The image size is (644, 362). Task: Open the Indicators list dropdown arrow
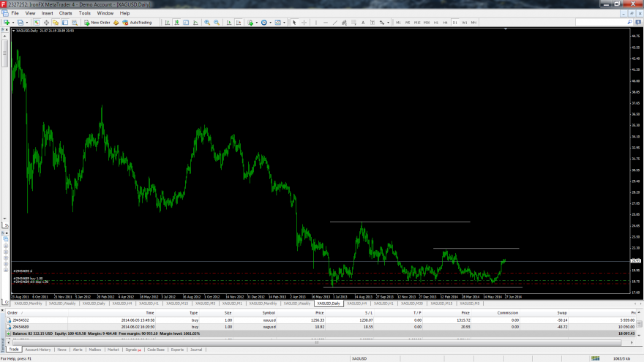pos(257,23)
